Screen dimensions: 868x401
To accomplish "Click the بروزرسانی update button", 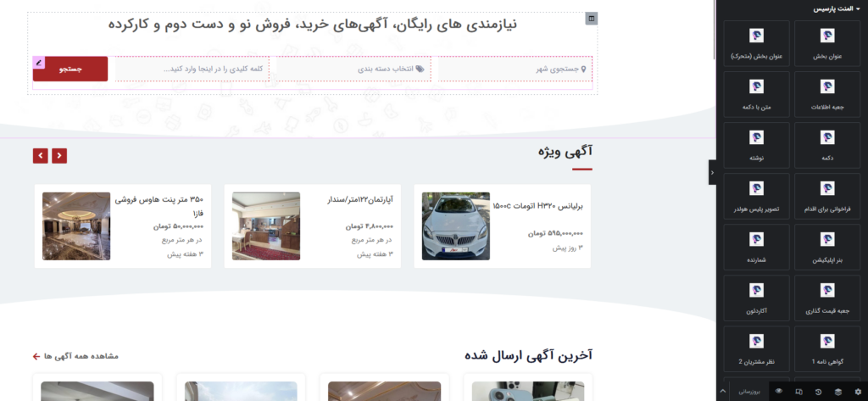I will click(749, 392).
